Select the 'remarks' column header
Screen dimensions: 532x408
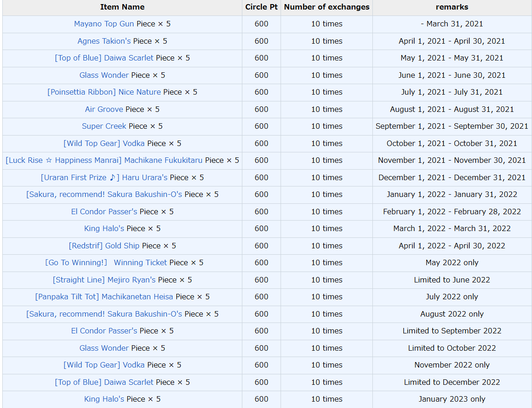pyautogui.click(x=452, y=7)
